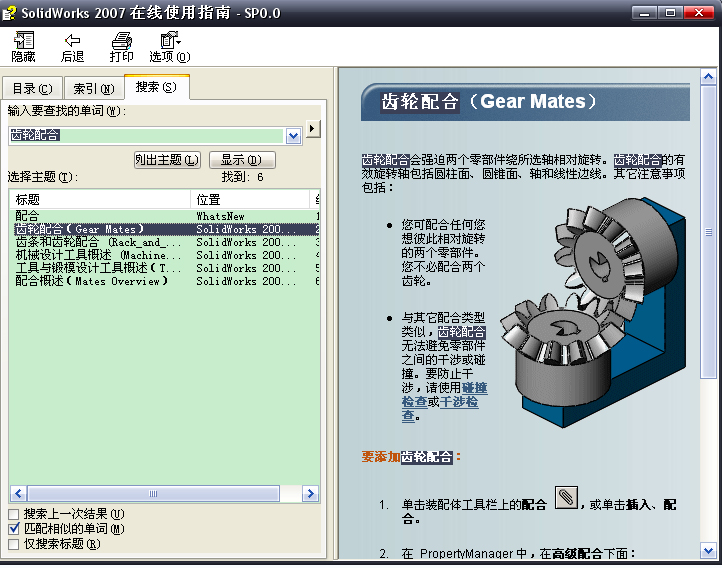This screenshot has width=722, height=568.
Task: Close the SolidWorks help window
Action: pos(699,12)
